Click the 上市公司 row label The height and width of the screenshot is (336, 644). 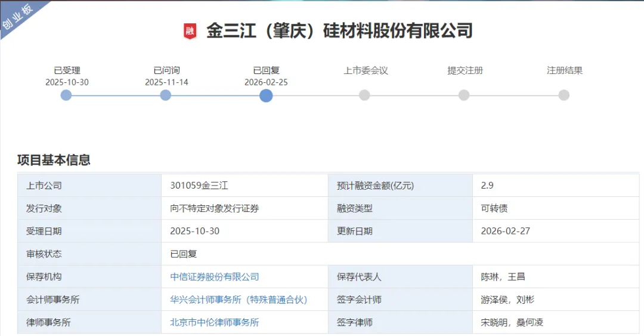[44, 186]
